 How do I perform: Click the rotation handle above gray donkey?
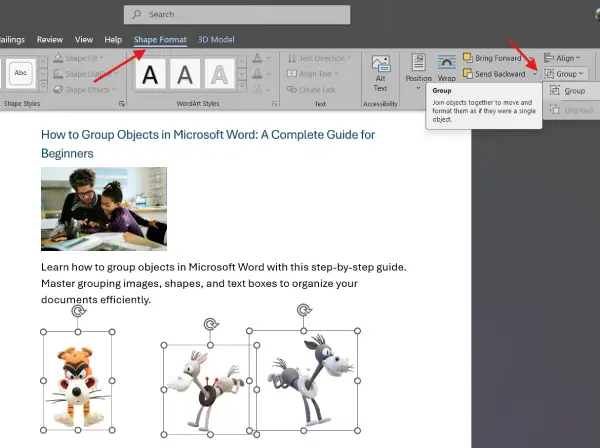click(x=304, y=310)
